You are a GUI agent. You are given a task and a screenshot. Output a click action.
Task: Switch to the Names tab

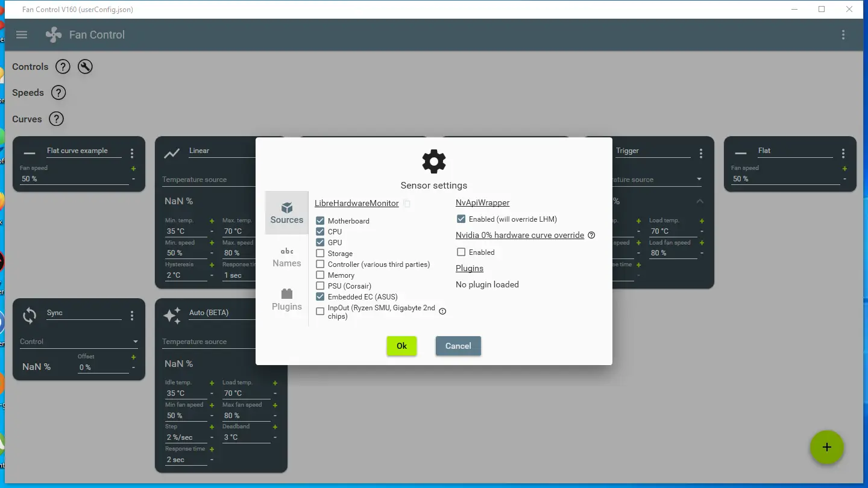287,257
